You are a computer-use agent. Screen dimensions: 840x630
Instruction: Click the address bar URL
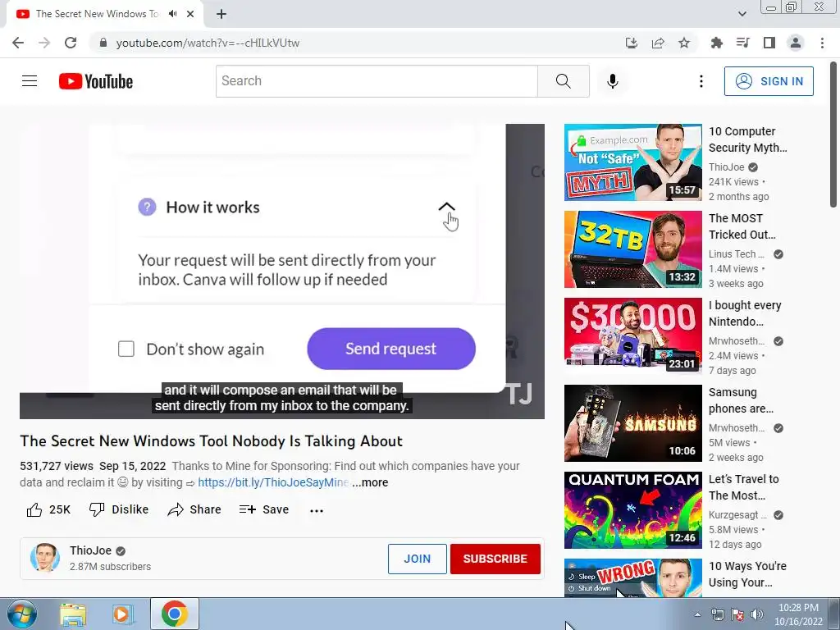click(x=208, y=43)
